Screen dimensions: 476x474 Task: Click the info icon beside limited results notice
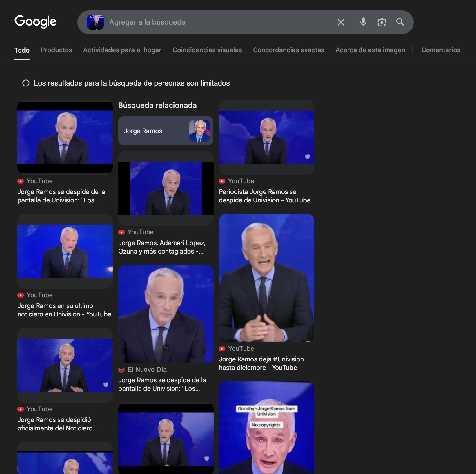[26, 83]
